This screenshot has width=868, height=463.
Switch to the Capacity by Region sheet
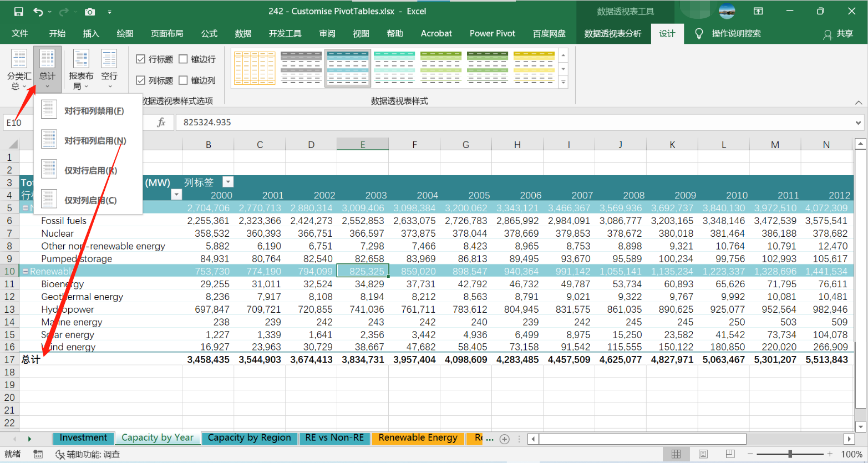(249, 438)
